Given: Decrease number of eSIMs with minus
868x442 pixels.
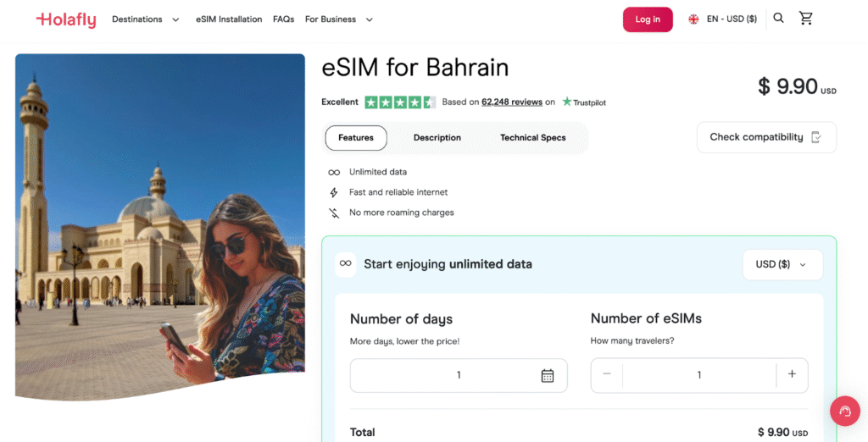Looking at the screenshot, I should coord(607,374).
